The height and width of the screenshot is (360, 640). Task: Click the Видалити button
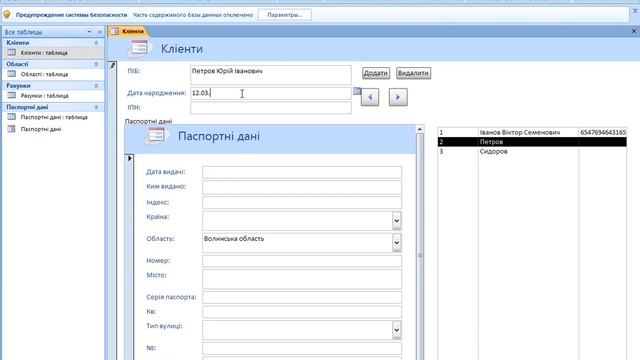coord(413,73)
